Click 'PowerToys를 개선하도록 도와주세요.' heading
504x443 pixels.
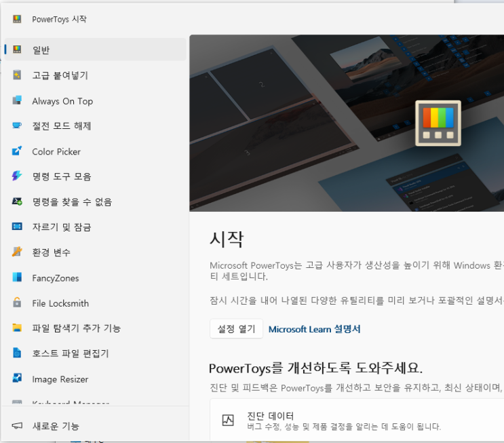[315, 368]
